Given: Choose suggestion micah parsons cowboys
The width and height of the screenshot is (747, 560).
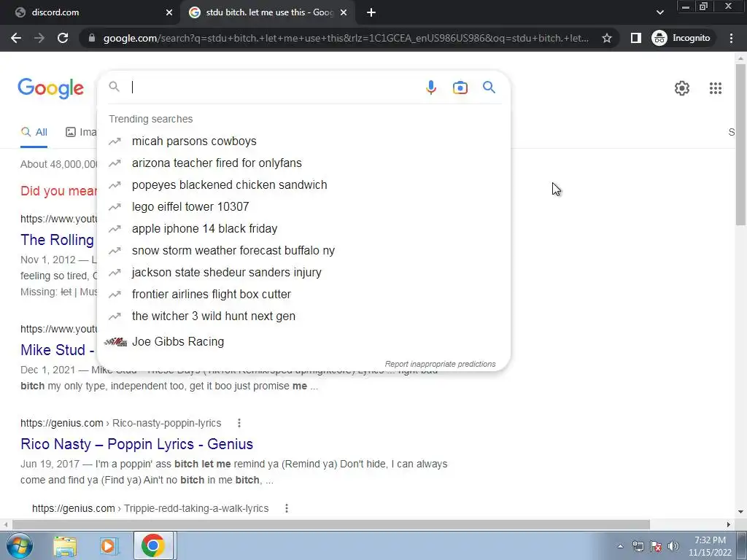Looking at the screenshot, I should click(x=303, y=141).
